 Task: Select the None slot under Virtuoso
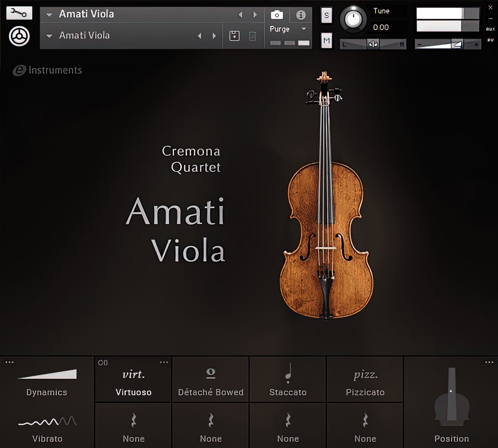133,425
